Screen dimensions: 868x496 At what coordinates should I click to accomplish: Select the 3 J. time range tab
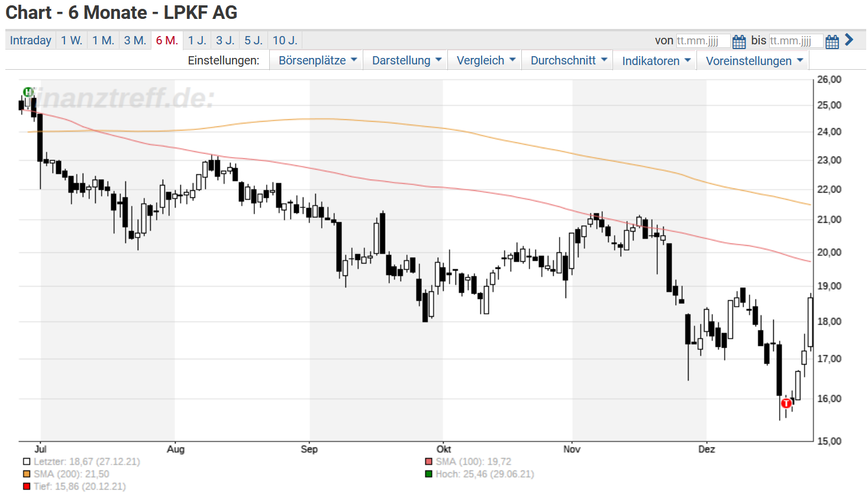point(225,40)
